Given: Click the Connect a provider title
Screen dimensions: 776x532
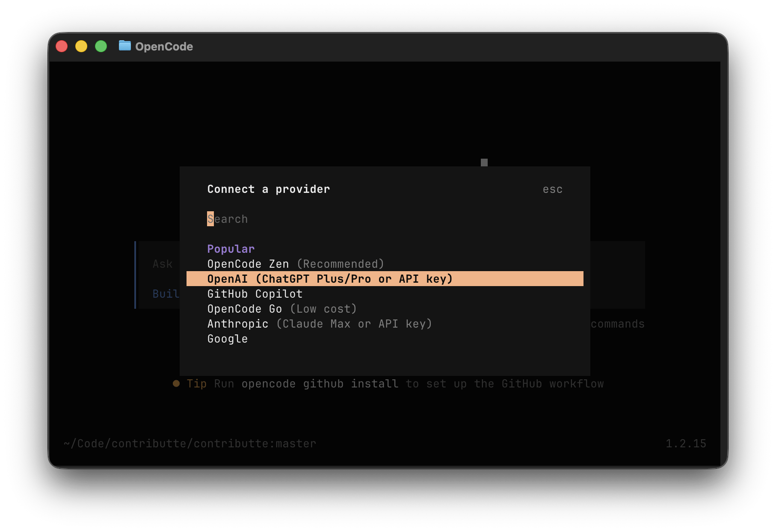Looking at the screenshot, I should (x=269, y=189).
